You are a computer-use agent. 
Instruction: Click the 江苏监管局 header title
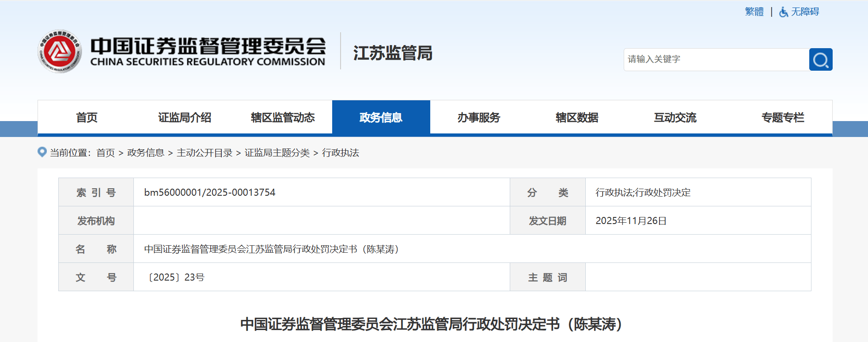[393, 53]
